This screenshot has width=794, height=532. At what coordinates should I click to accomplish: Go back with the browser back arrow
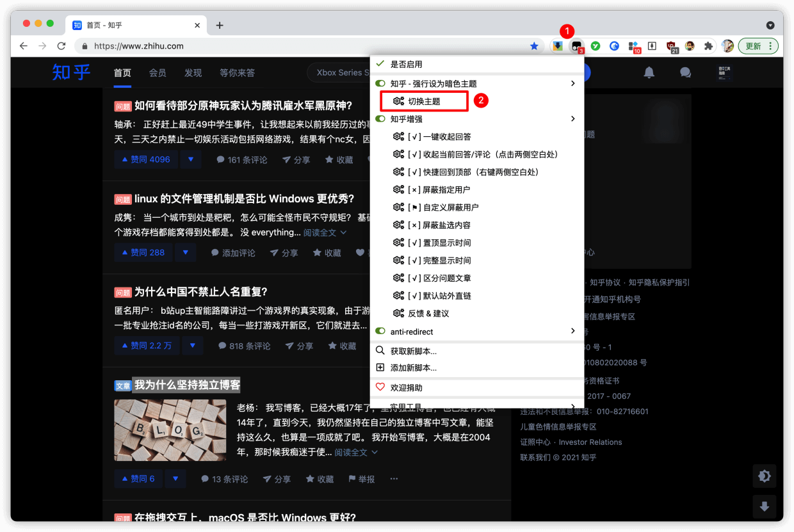point(24,46)
